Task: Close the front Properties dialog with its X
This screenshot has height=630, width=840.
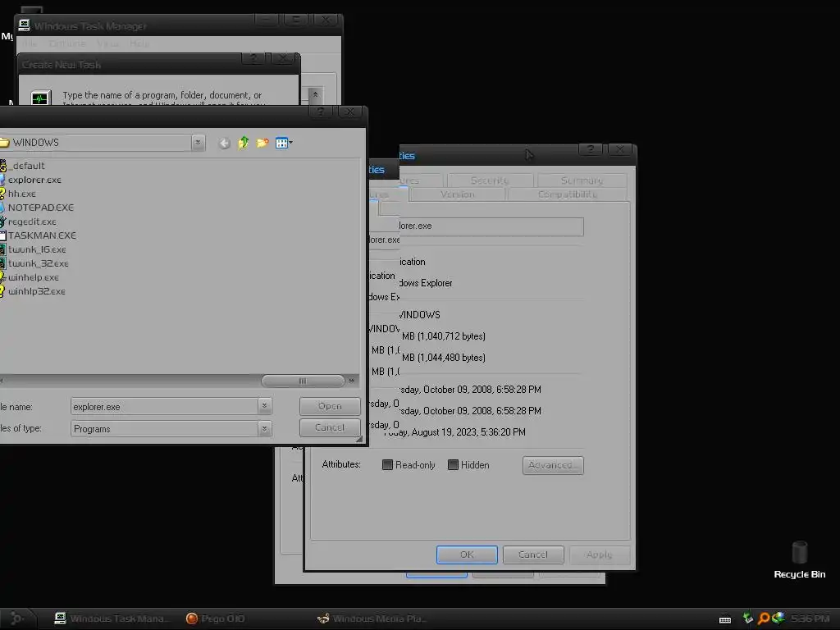Action: click(x=620, y=149)
